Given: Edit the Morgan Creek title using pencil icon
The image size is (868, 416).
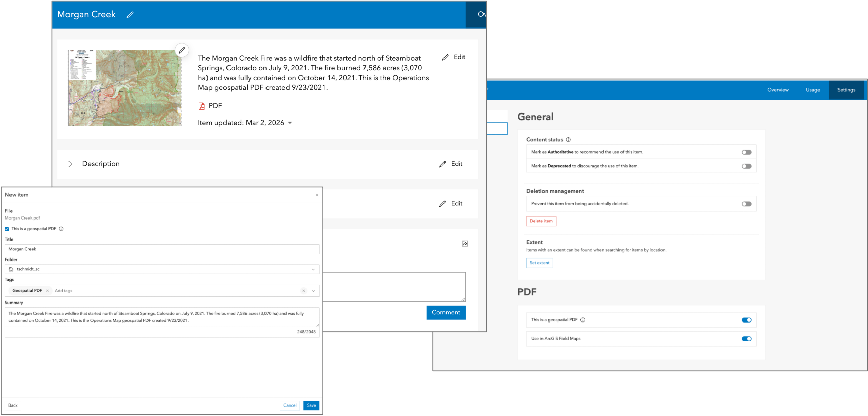Looking at the screenshot, I should coord(130,15).
